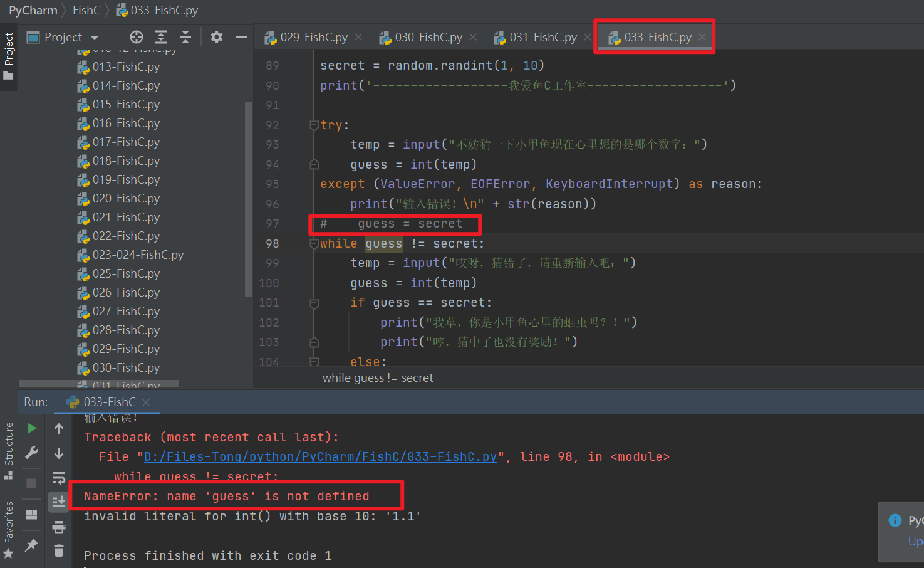Image resolution: width=924 pixels, height=568 pixels.
Task: Toggle Soft-Wrap in run console
Action: tap(59, 478)
